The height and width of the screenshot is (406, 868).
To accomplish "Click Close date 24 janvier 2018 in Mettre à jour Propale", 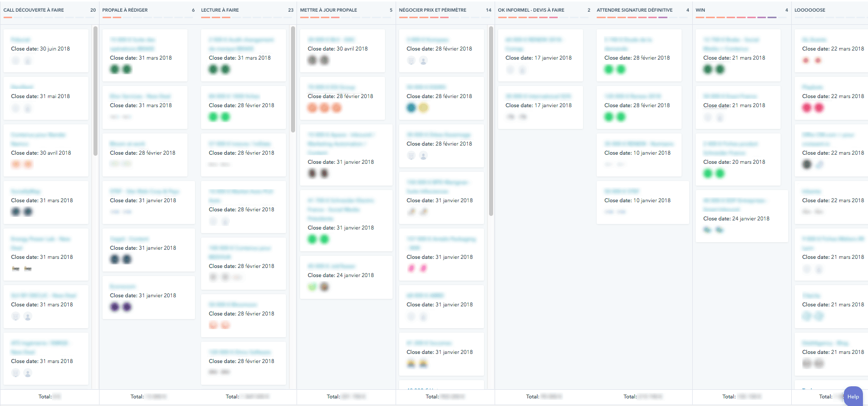I will point(341,276).
